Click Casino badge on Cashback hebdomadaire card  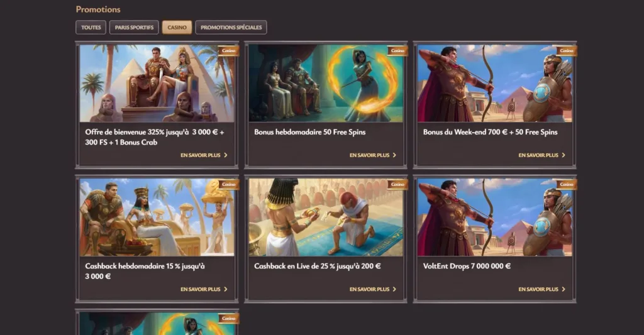[228, 184]
